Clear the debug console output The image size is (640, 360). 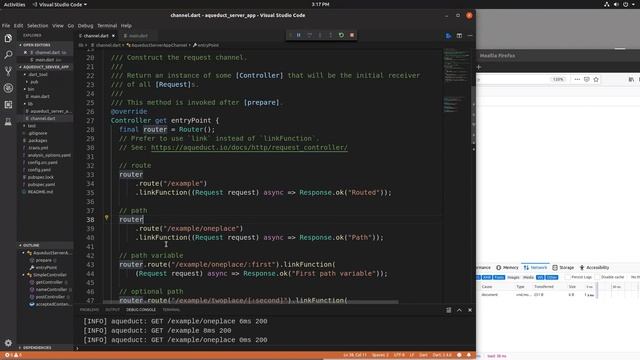coord(449,310)
